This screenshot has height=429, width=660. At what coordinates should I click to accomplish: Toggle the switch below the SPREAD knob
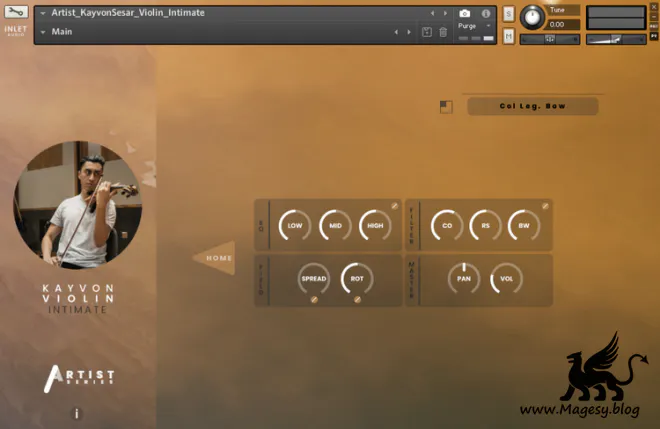pyautogui.click(x=314, y=299)
